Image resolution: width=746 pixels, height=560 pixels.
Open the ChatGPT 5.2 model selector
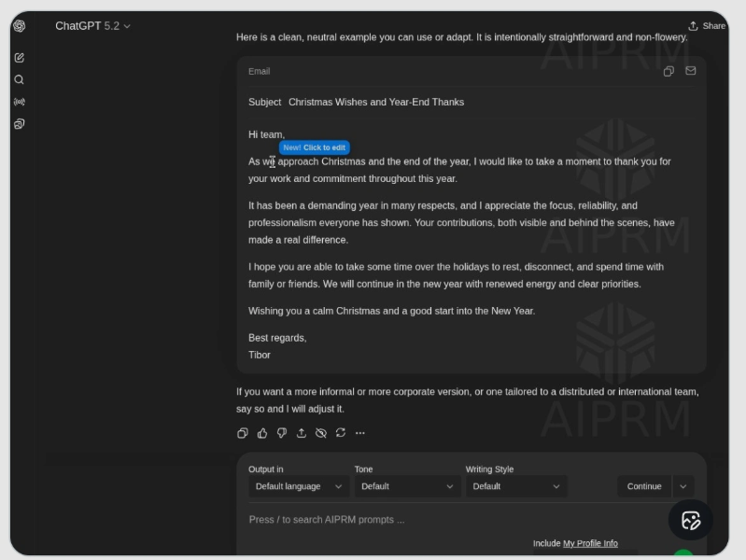[92, 26]
